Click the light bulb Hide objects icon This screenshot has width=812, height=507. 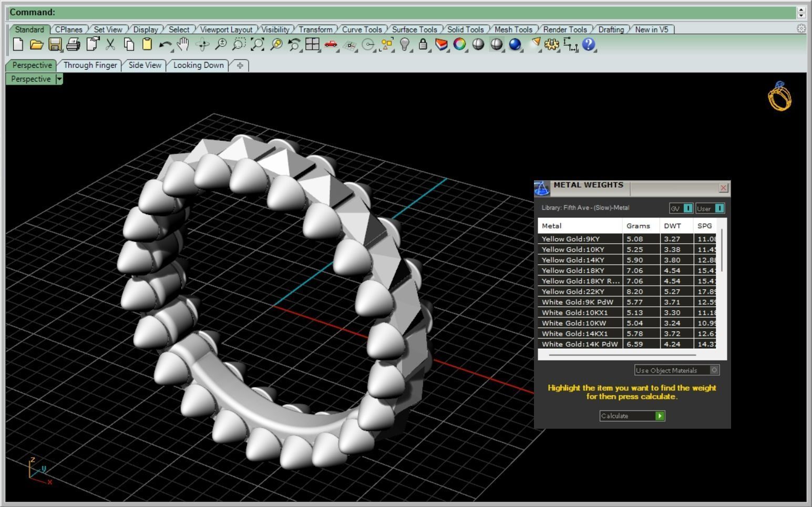point(405,45)
